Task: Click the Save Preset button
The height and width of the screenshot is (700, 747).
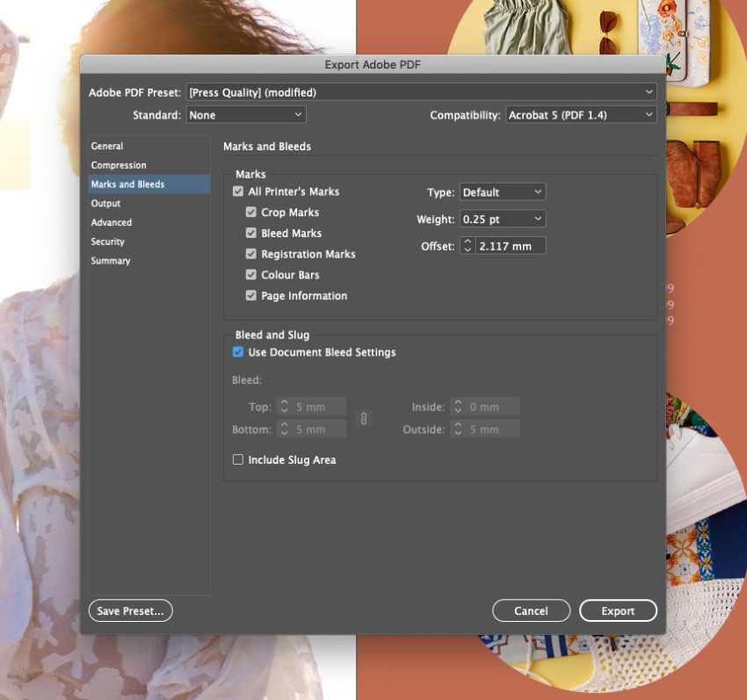Action: coord(130,610)
